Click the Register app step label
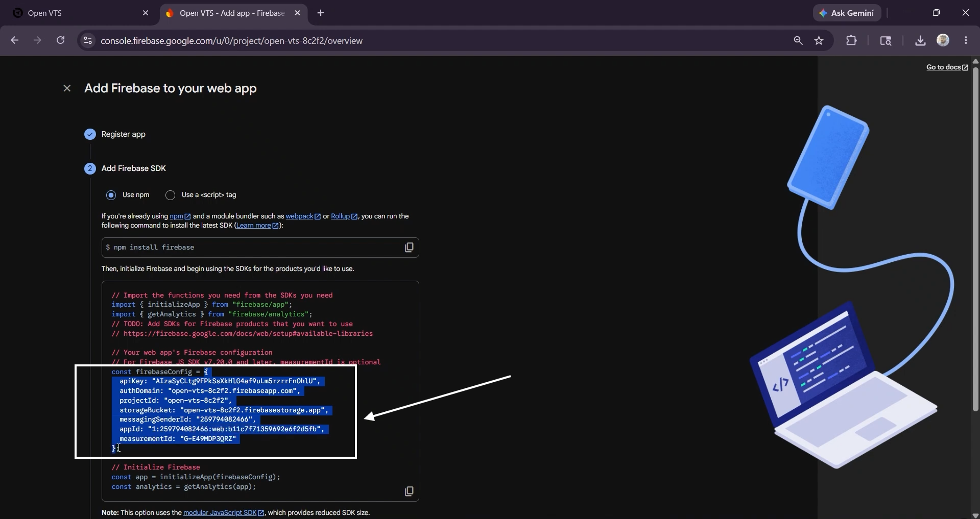The width and height of the screenshot is (980, 519). [124, 134]
